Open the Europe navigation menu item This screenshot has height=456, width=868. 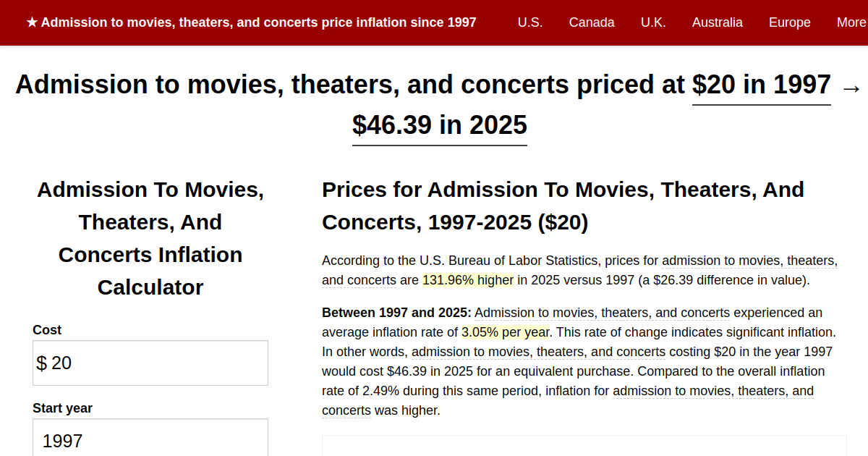(790, 22)
